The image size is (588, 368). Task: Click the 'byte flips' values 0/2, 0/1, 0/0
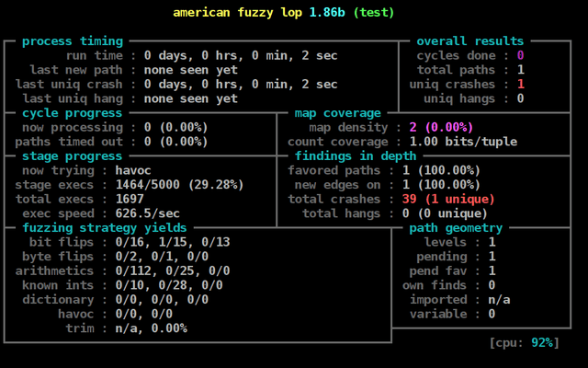[162, 257]
